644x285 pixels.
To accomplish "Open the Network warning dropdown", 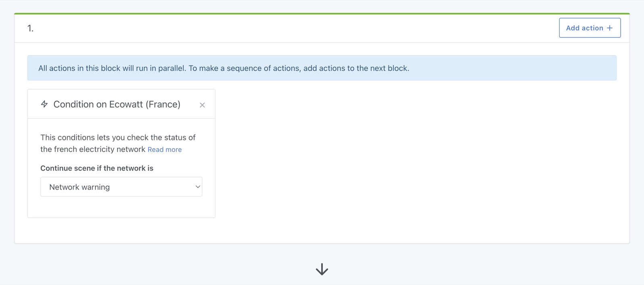I will tap(121, 187).
